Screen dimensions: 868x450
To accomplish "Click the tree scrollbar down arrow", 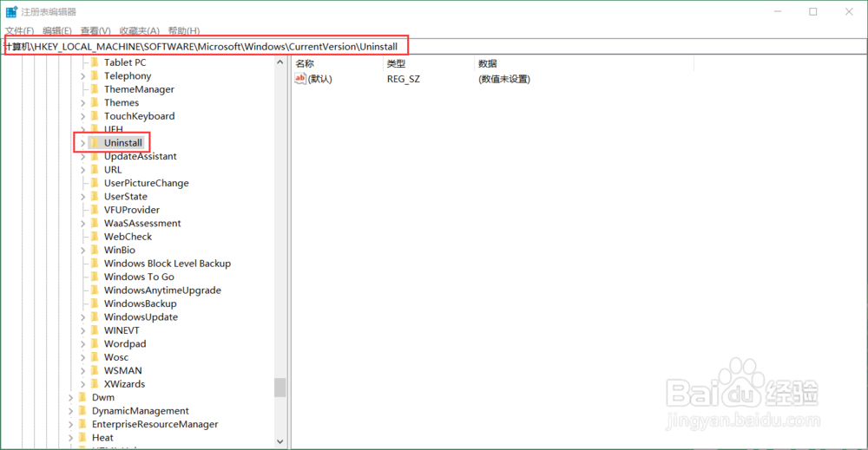I will point(280,441).
